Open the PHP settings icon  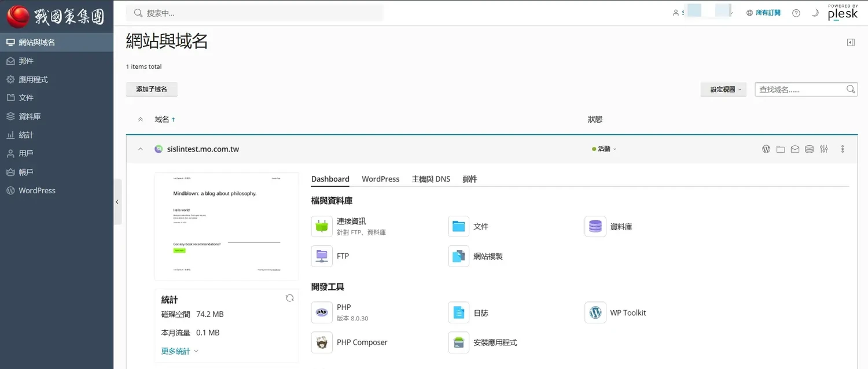tap(322, 312)
